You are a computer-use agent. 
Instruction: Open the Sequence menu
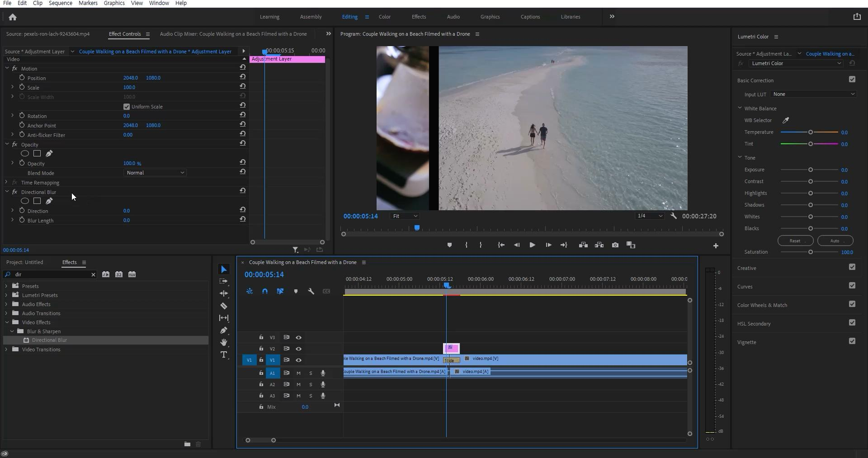pyautogui.click(x=60, y=3)
